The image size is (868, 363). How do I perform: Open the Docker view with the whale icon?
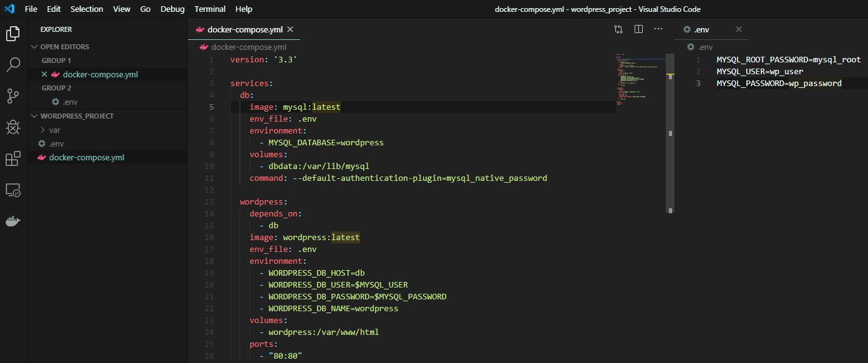coord(13,221)
